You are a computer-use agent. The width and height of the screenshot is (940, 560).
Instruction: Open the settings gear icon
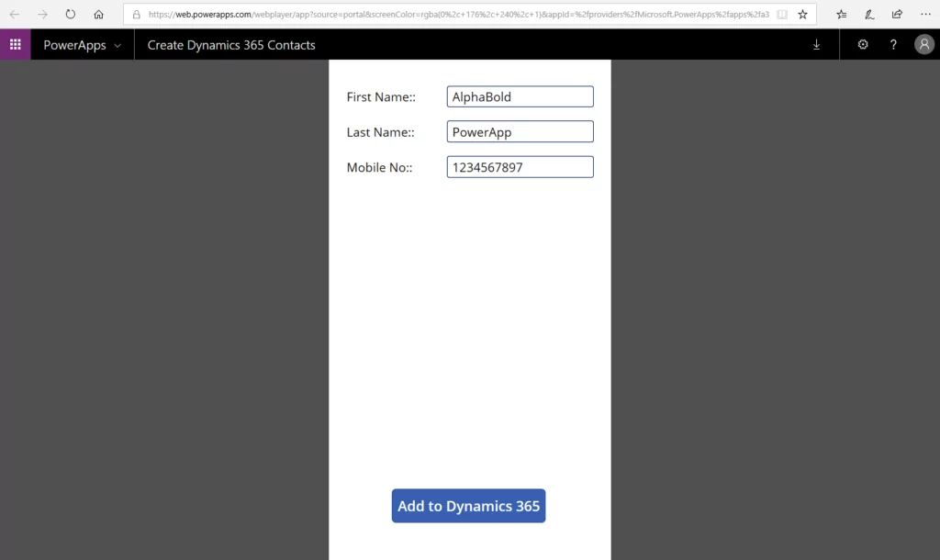click(863, 44)
